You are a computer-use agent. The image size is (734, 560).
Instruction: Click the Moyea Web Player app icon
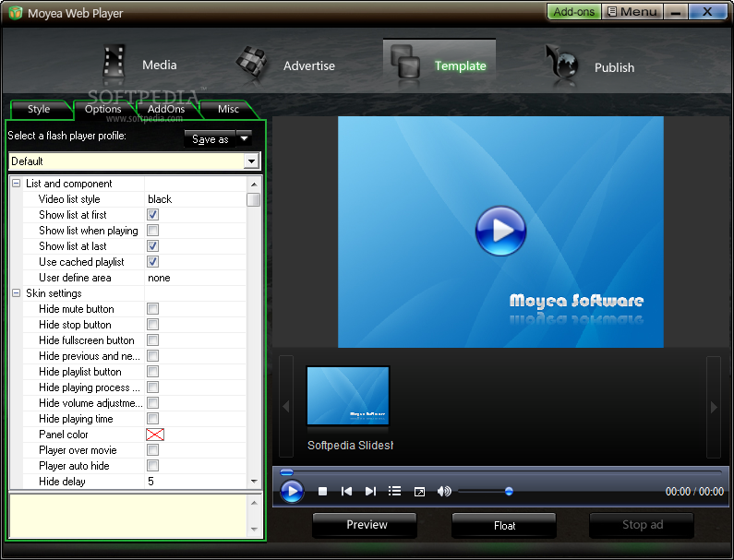(15, 13)
